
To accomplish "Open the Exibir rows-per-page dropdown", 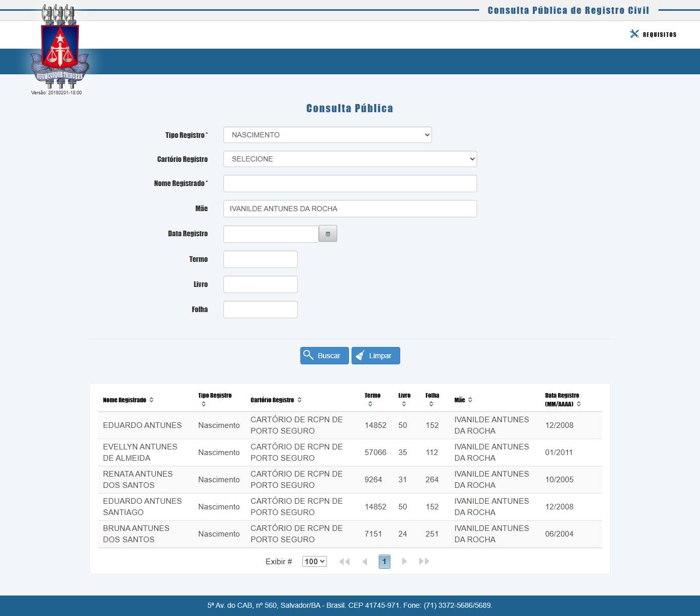I will pyautogui.click(x=314, y=561).
